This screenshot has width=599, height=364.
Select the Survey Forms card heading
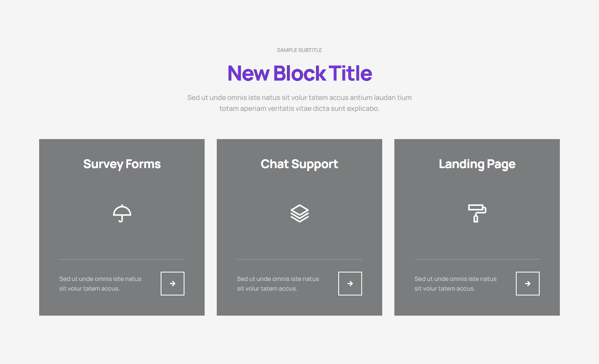click(x=122, y=164)
